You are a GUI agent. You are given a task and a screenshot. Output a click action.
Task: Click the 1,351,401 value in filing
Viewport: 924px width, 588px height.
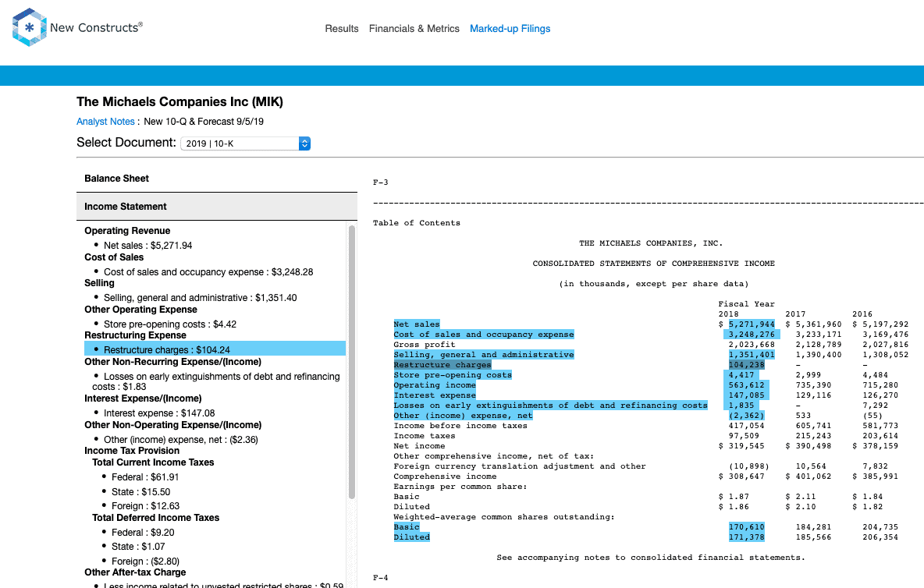(752, 355)
